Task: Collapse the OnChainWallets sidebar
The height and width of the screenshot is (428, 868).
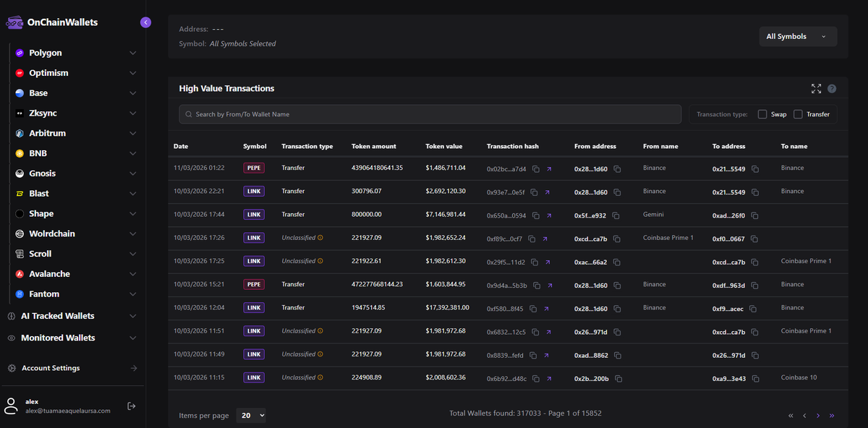Action: coord(145,22)
